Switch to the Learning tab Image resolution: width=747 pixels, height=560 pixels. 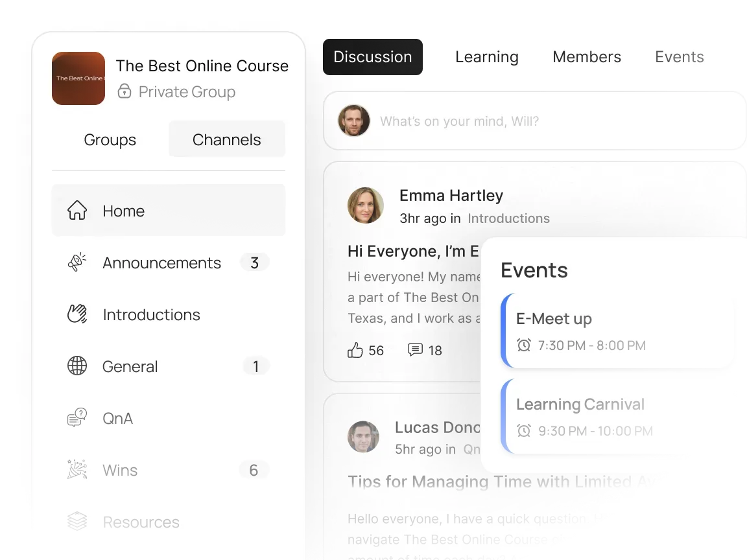tap(487, 56)
